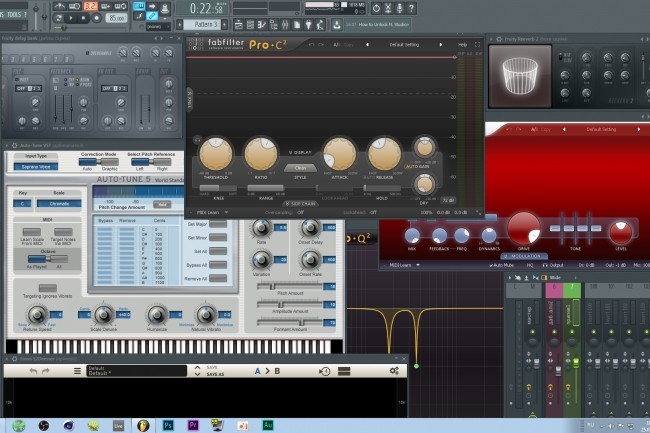650x433 pixels.
Task: Click Help in Pro-C 2 header
Action: [x=463, y=45]
